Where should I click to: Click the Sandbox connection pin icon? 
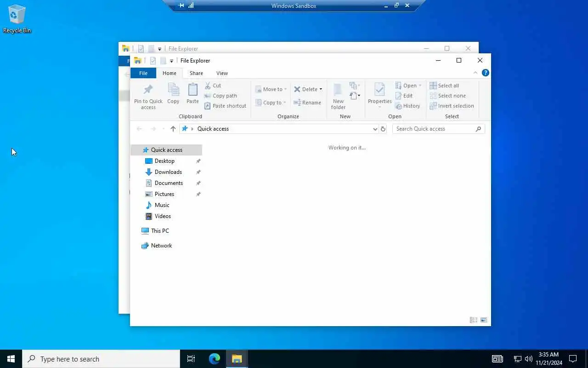[x=181, y=6]
